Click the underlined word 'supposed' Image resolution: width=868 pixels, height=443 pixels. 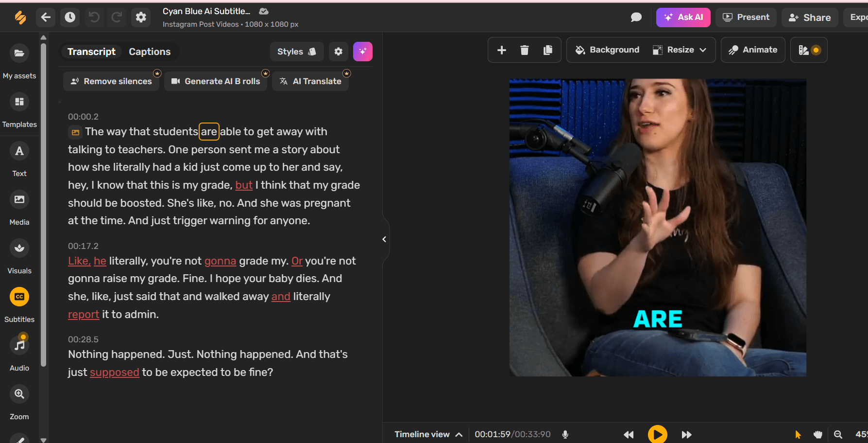click(x=115, y=372)
